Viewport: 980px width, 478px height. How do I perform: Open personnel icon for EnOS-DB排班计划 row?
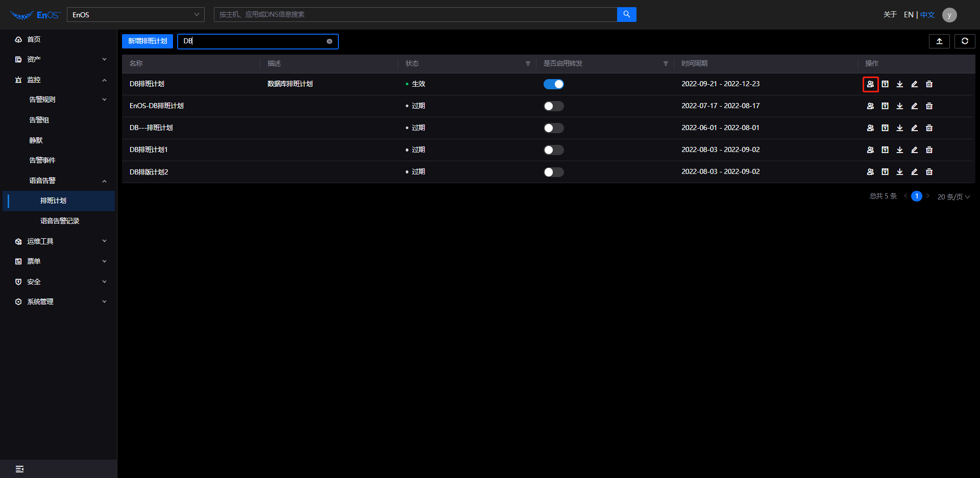pos(870,106)
